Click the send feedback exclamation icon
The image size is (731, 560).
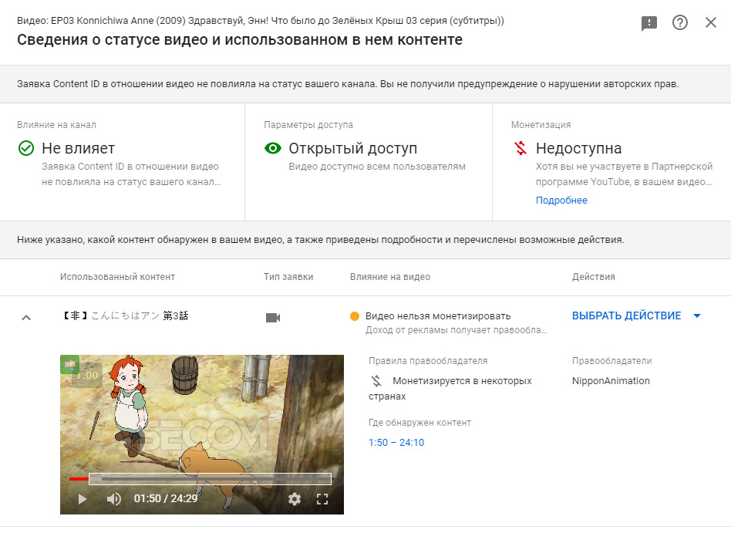pyautogui.click(x=649, y=23)
